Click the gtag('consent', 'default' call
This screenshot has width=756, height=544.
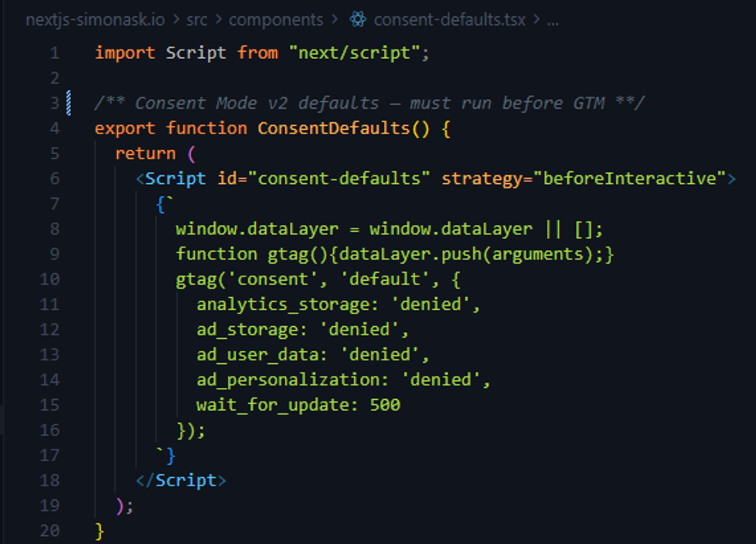(318, 279)
